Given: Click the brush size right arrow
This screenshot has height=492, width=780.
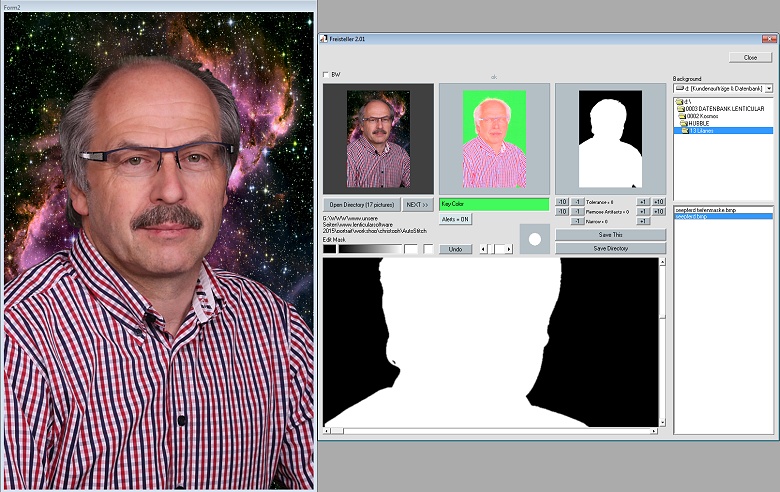Looking at the screenshot, I should tap(508, 249).
